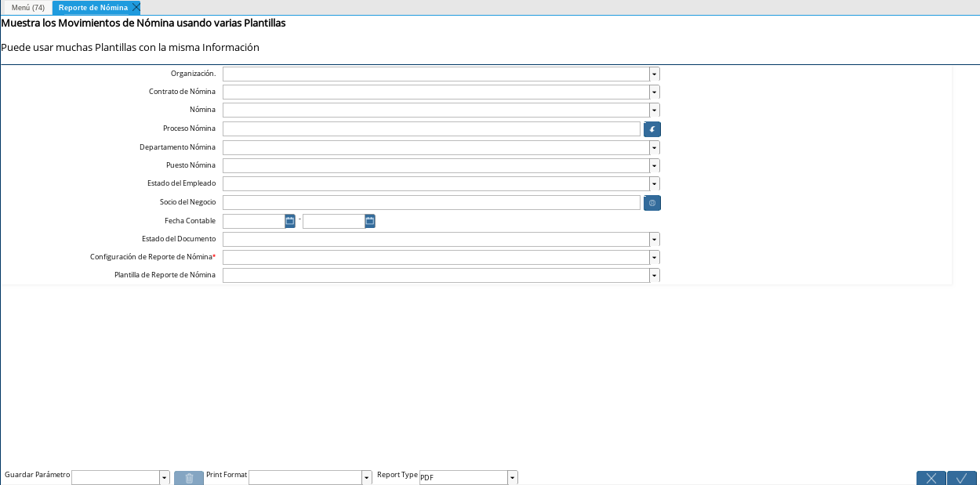Click the Puesto Nómina input field
Screen dimensions: 980x485
tap(436, 165)
